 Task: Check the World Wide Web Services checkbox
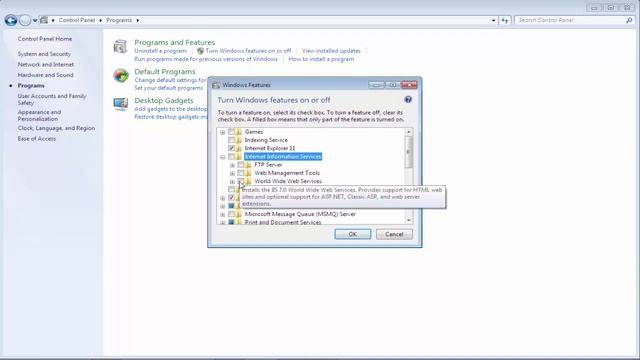(x=241, y=181)
